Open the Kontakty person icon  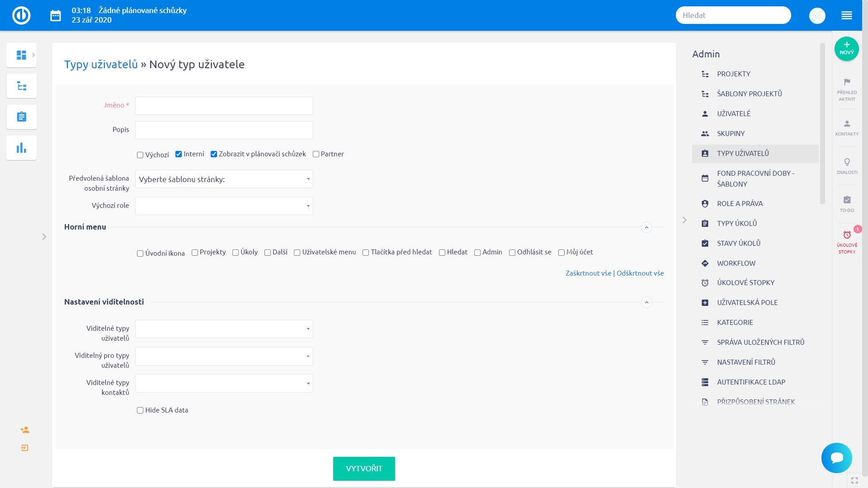point(847,127)
